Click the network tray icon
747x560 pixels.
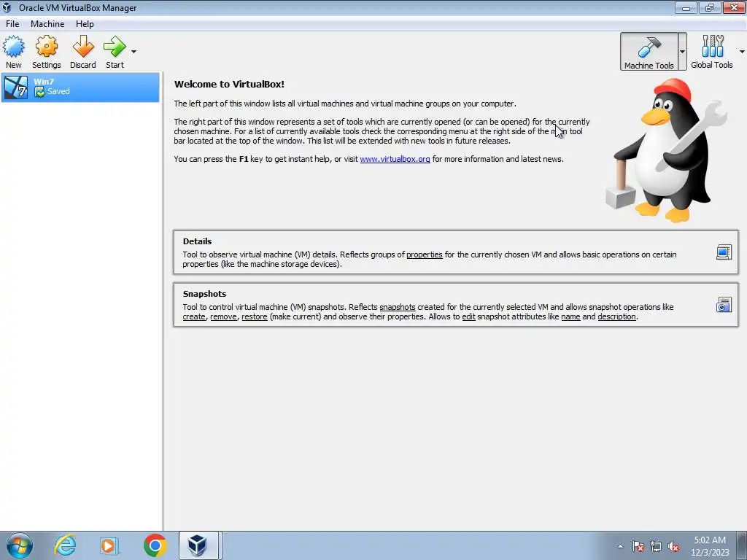(x=656, y=546)
